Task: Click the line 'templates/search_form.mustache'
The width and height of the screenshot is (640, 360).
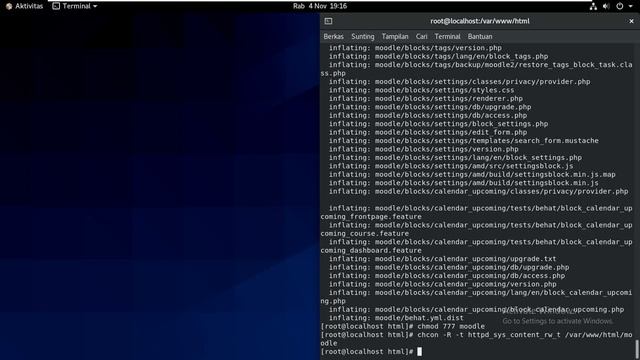Action: coord(464,140)
